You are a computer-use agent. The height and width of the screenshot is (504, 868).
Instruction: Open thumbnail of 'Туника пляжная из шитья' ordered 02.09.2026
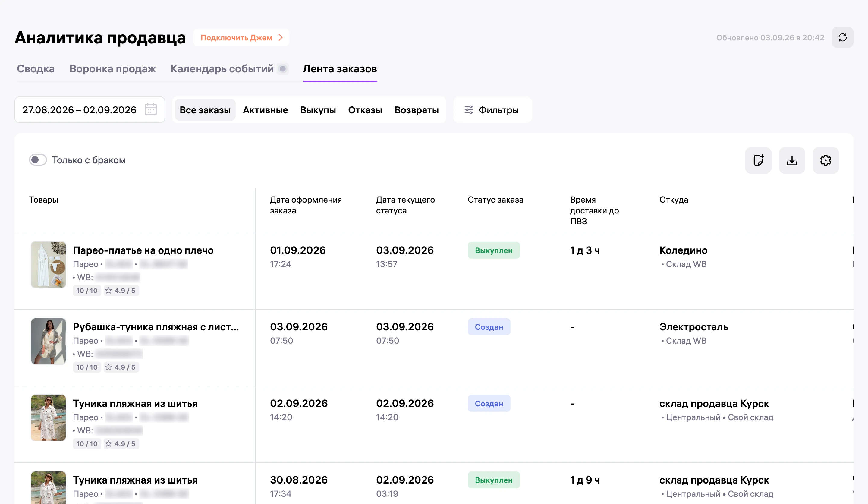49,417
